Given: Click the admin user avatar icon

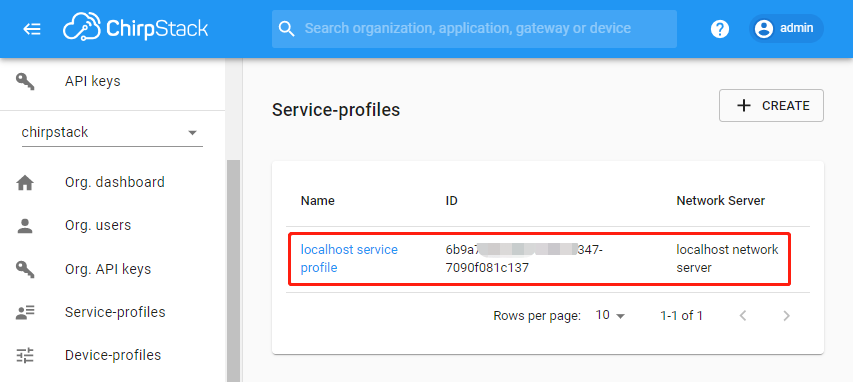Looking at the screenshot, I should pyautogui.click(x=764, y=29).
